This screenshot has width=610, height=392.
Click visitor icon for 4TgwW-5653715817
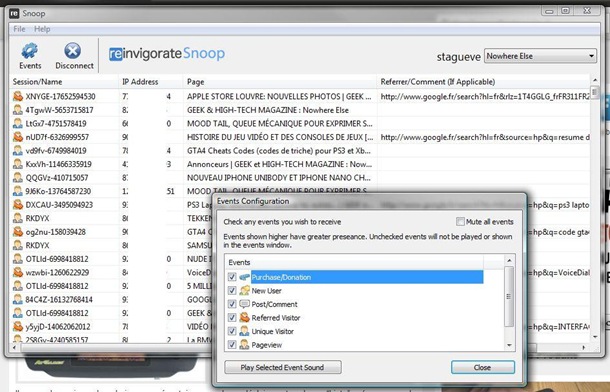click(x=18, y=110)
